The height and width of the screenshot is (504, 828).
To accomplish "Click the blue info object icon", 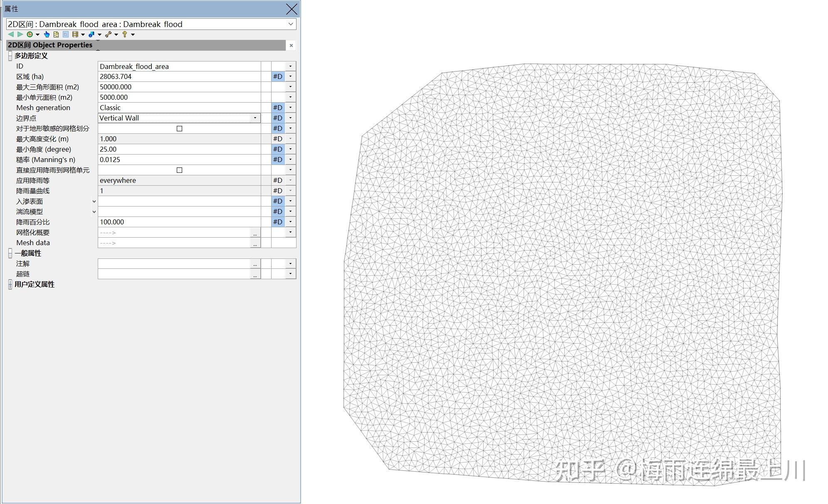I will coord(91,34).
